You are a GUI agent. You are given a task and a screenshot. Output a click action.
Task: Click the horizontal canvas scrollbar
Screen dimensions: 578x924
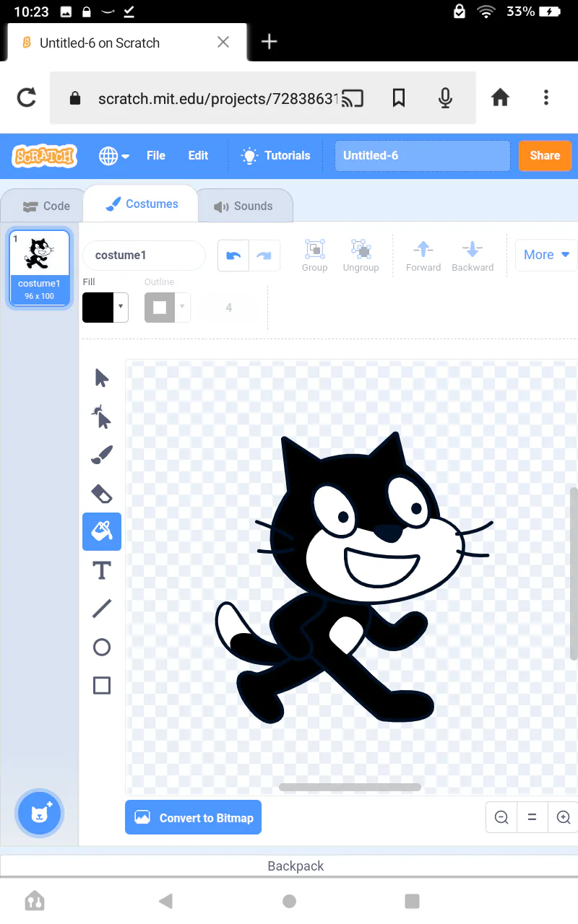point(350,787)
